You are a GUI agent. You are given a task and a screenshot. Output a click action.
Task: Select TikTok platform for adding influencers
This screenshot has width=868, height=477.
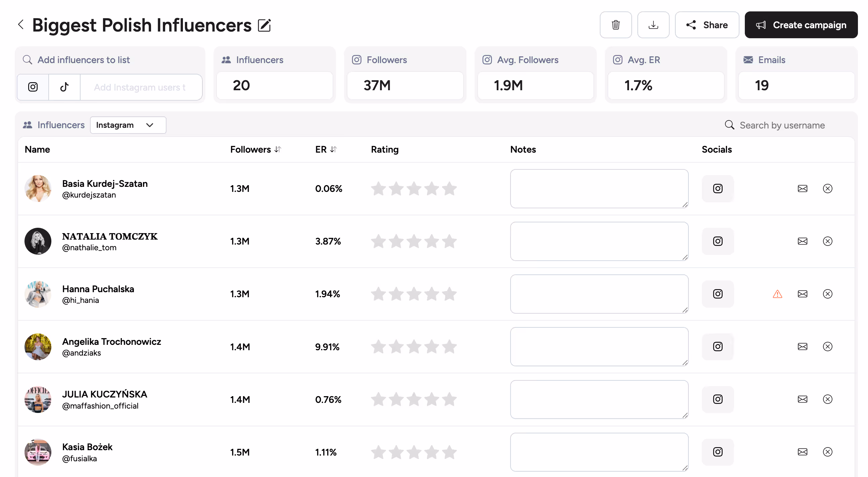(x=64, y=87)
